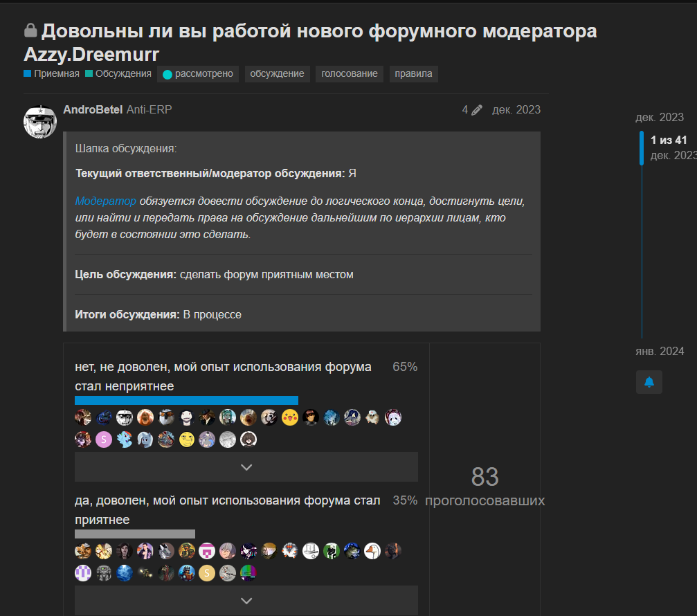Click the Rainbow Dash pony voter avatar

(x=124, y=439)
